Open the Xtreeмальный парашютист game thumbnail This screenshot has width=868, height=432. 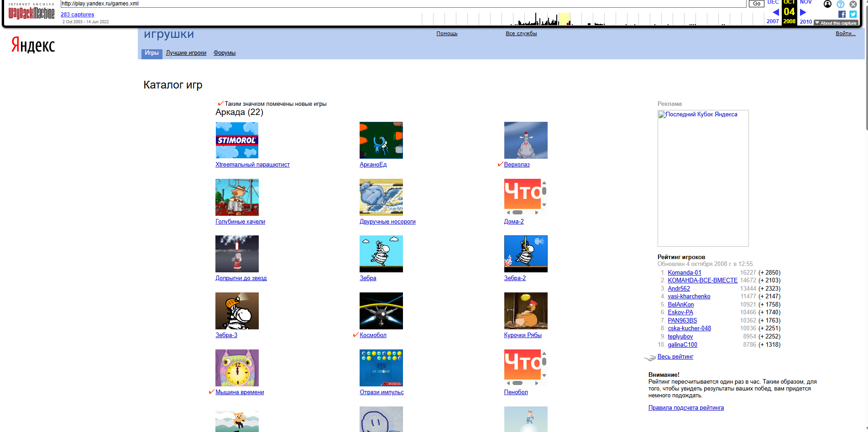(237, 140)
